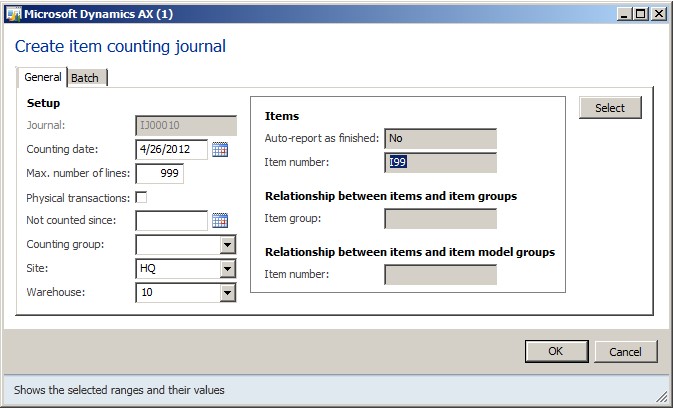Click the 'Counting group:' label

[x=65, y=245]
